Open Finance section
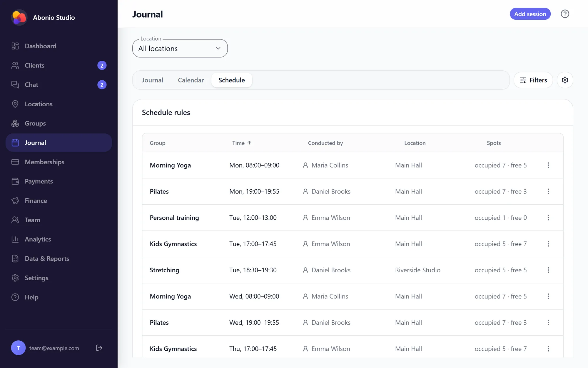 pyautogui.click(x=59, y=200)
